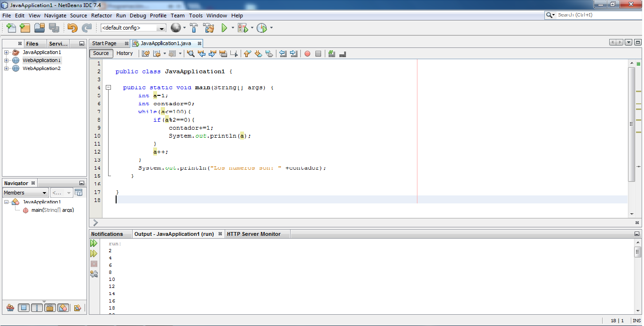Open the Members dropdown in Navigator
The image size is (644, 326).
pyautogui.click(x=25, y=192)
